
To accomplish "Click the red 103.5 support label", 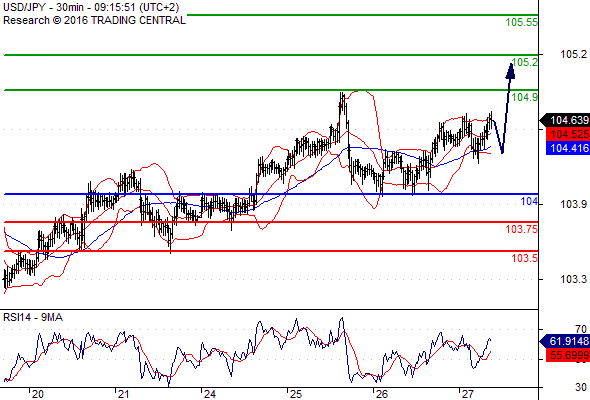I will [525, 258].
